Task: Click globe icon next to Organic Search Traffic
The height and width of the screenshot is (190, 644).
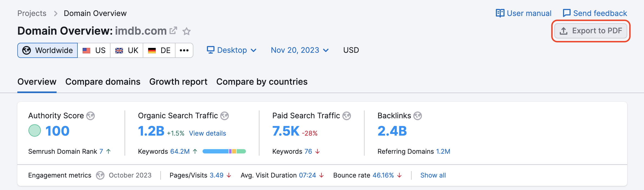Action: (225, 116)
